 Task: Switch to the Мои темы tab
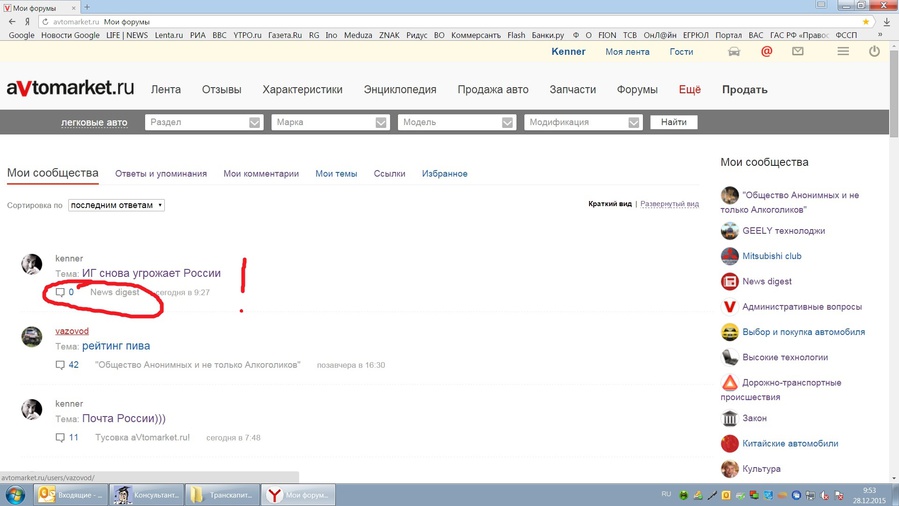click(336, 174)
